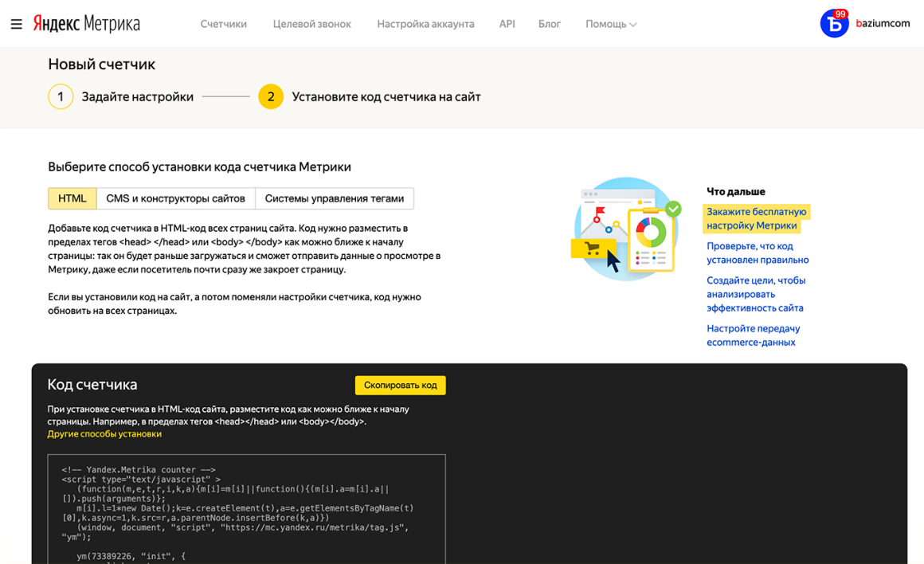Open Настройте передачу ecommerce-данных link
This screenshot has width=924, height=564.
(753, 335)
